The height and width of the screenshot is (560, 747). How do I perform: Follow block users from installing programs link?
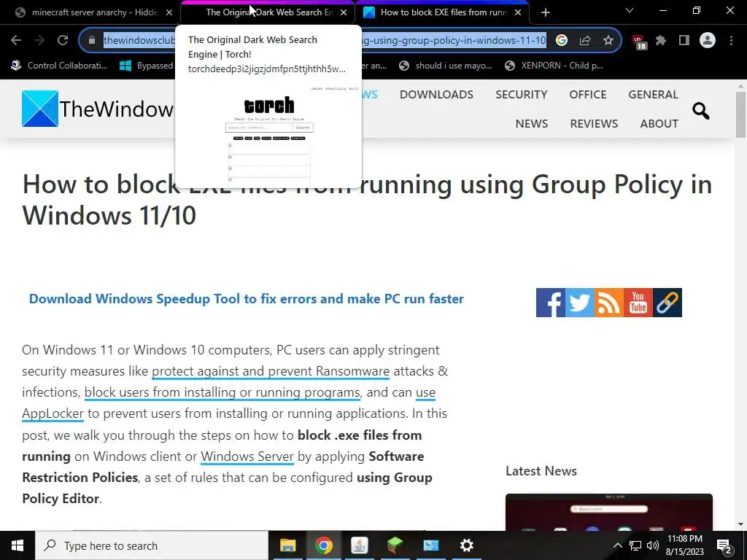pyautogui.click(x=222, y=392)
